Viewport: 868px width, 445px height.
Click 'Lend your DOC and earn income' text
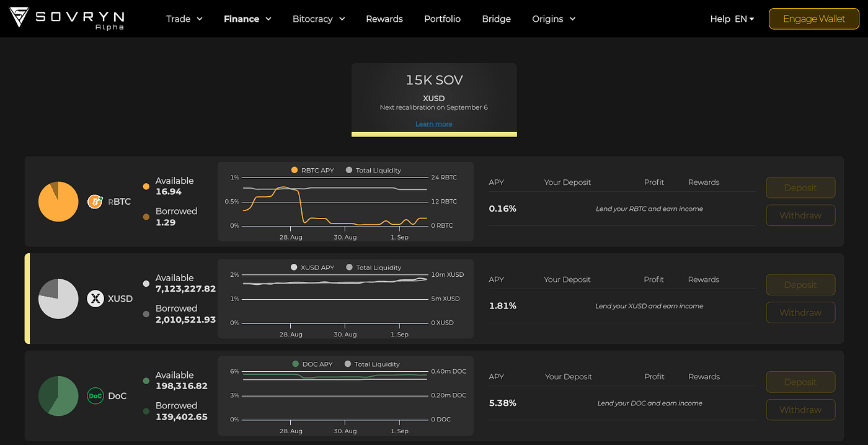point(650,403)
